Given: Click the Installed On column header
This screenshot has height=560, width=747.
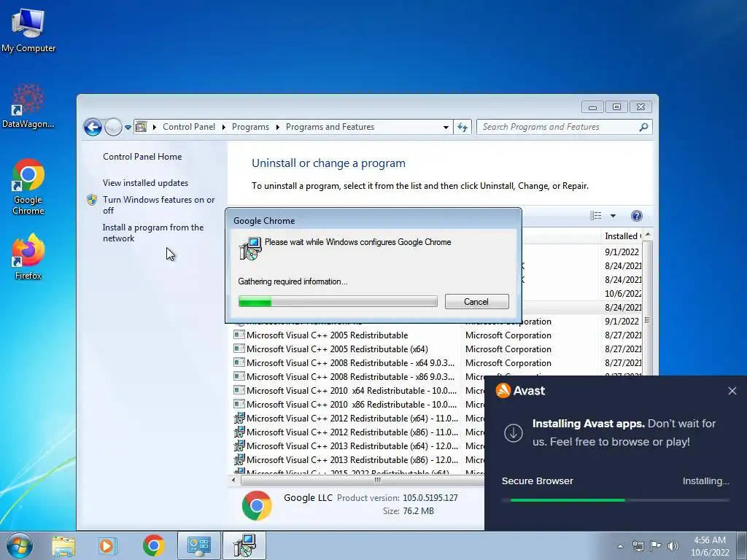Looking at the screenshot, I should 622,236.
